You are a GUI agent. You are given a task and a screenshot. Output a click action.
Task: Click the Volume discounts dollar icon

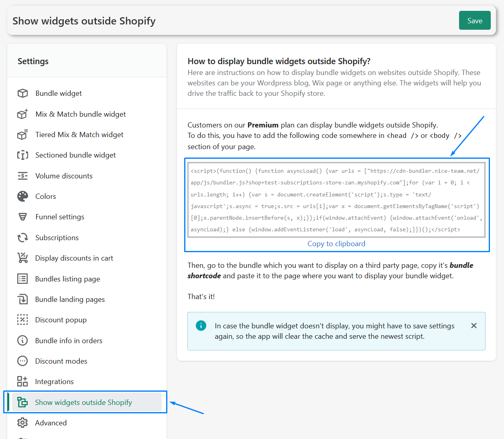(22, 176)
